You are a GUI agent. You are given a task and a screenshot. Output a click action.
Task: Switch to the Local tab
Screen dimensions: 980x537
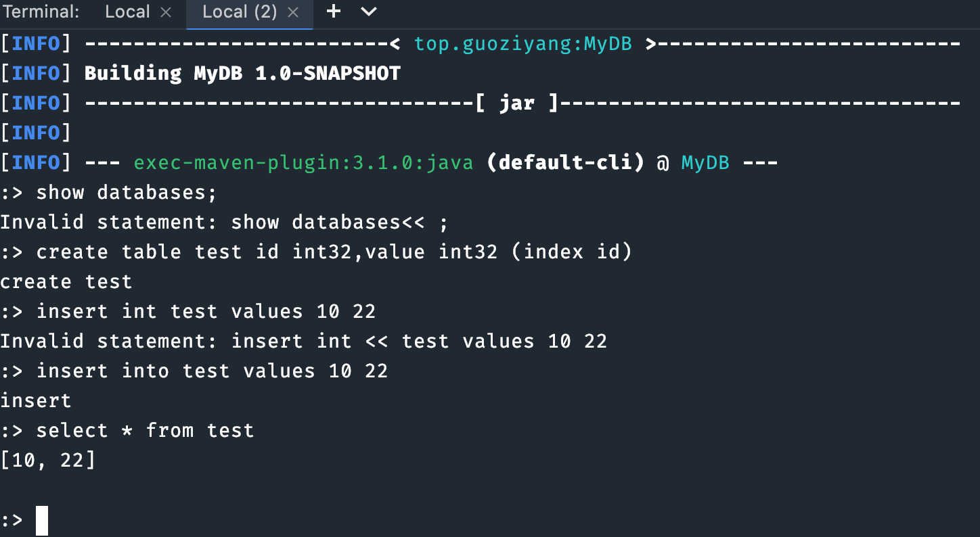click(x=127, y=11)
